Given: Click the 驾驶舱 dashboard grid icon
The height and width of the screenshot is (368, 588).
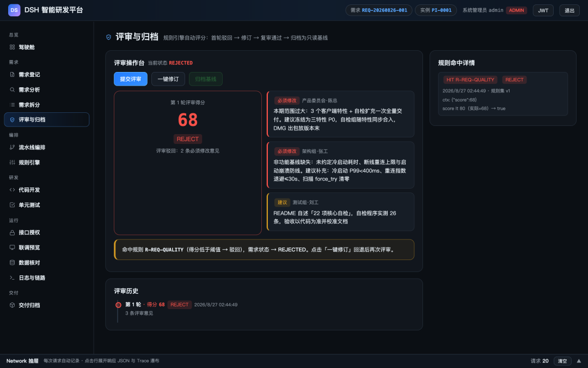Looking at the screenshot, I should [x=13, y=47].
